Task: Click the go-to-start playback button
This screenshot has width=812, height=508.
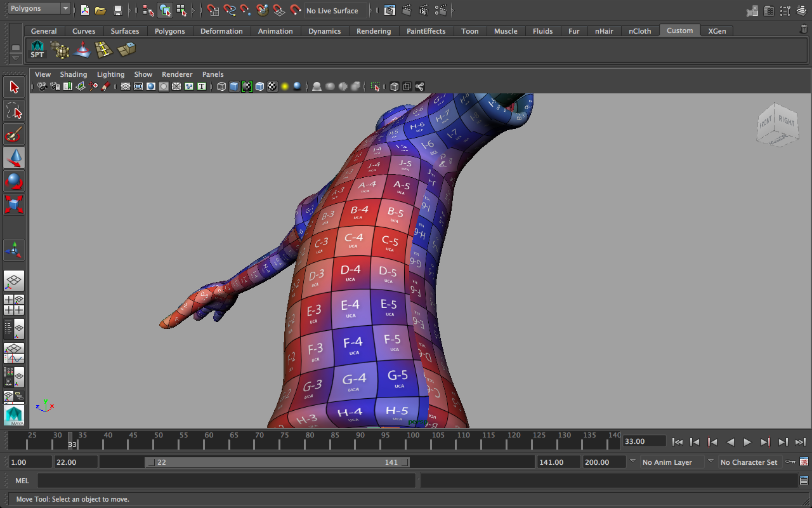Action: tap(677, 441)
